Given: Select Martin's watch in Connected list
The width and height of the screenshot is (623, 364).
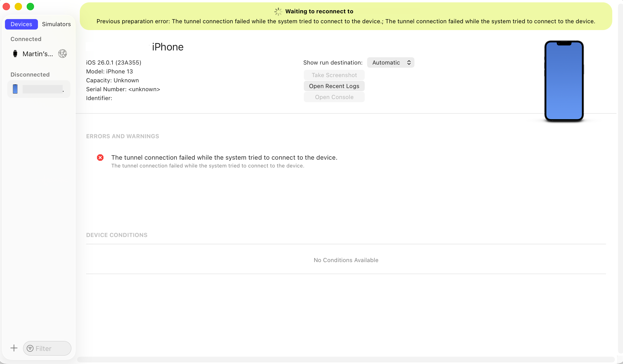Looking at the screenshot, I should click(38, 54).
